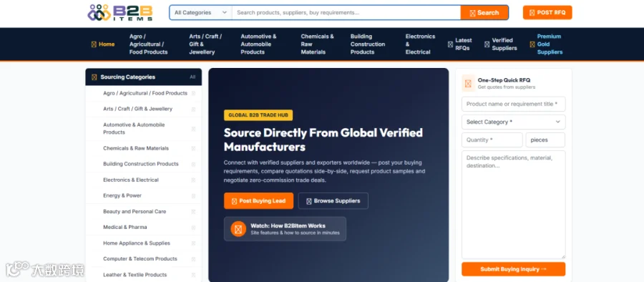Viewport: 644px width, 282px height.
Task: Expand the arrow beside sidebar Agro / Agricultural row
Action: [x=193, y=94]
